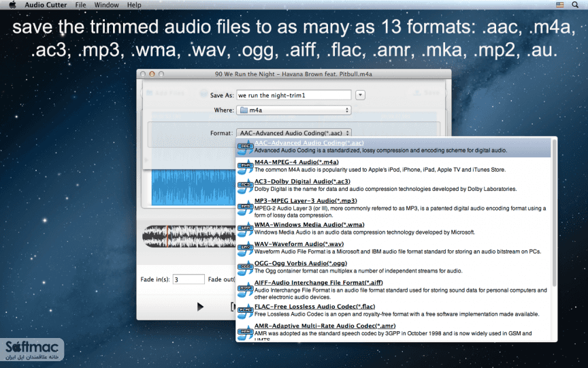Screen dimensions: 588x368
Task: Click the format list scrollbar
Action: [554, 213]
